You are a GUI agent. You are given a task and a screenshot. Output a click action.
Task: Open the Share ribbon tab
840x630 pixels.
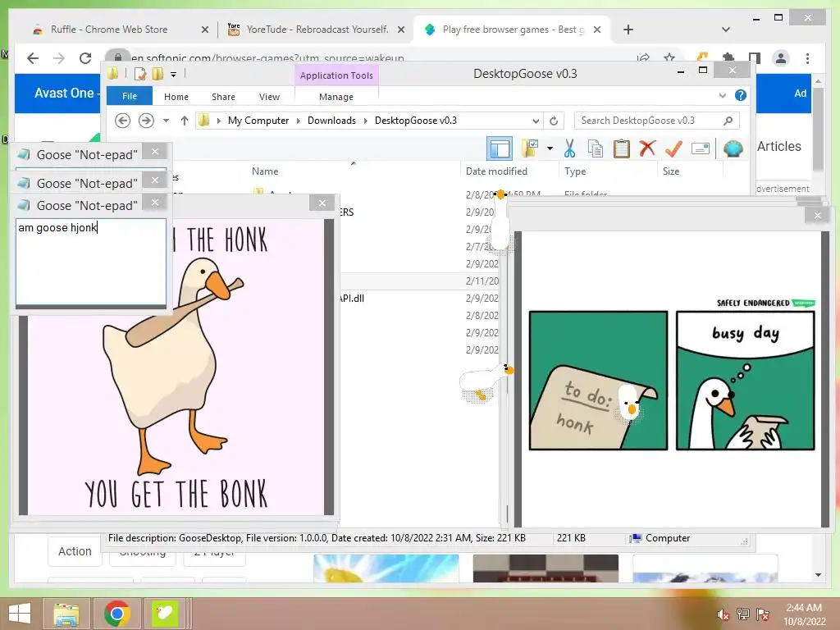223,97
